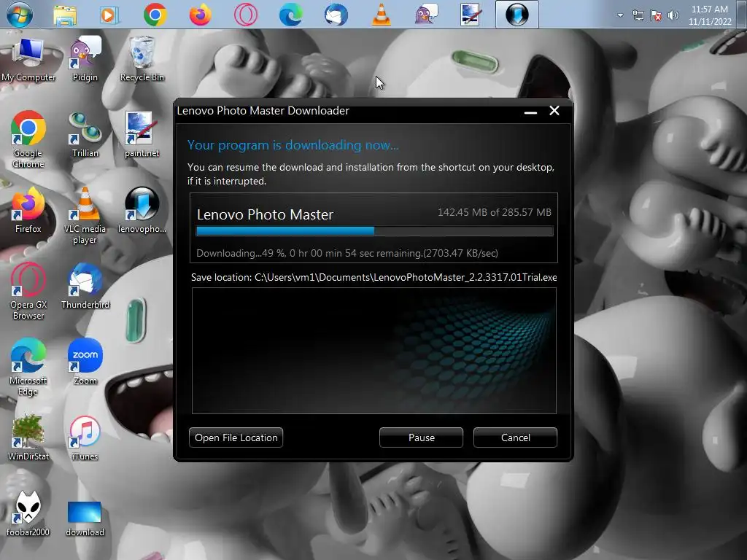Select the Trillian desktop shortcut

tap(85, 134)
